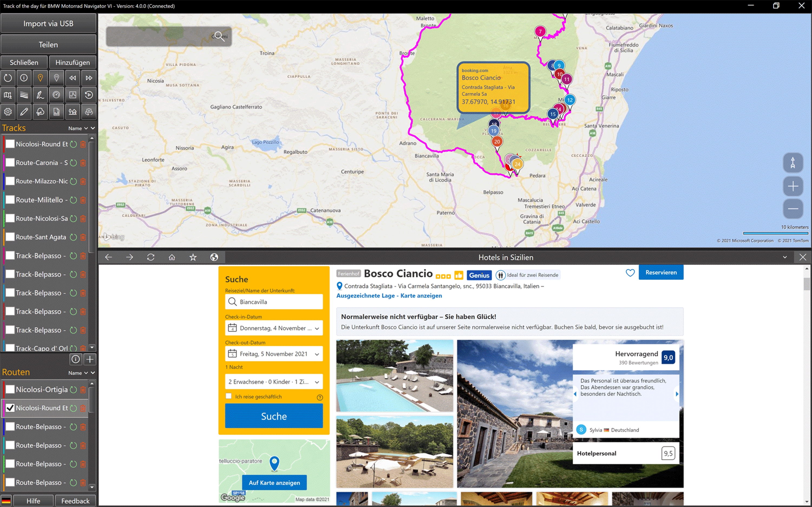Click the Import via USB button
This screenshot has width=812, height=507.
click(48, 24)
